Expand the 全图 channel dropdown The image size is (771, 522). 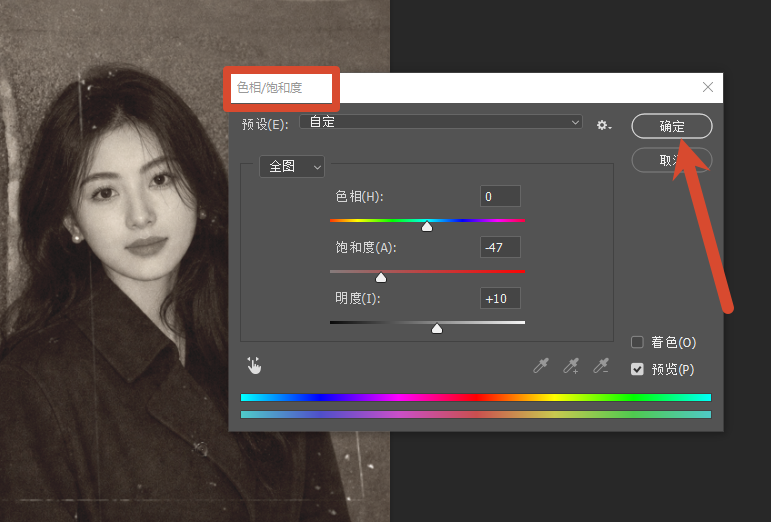pos(292,167)
